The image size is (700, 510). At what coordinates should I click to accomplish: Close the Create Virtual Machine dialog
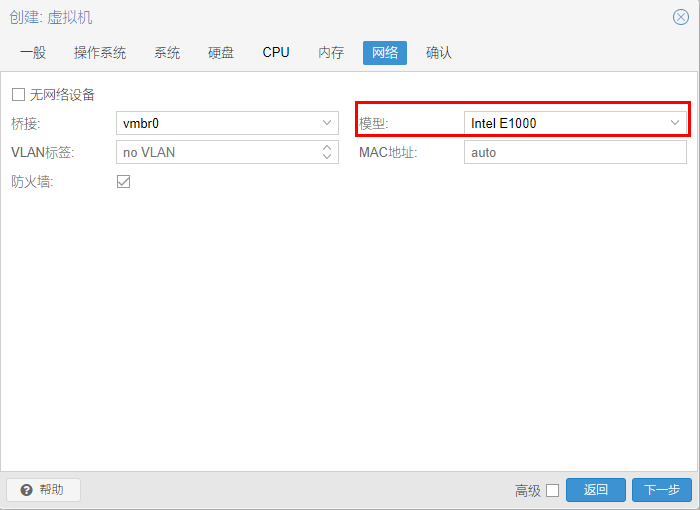coord(680,17)
